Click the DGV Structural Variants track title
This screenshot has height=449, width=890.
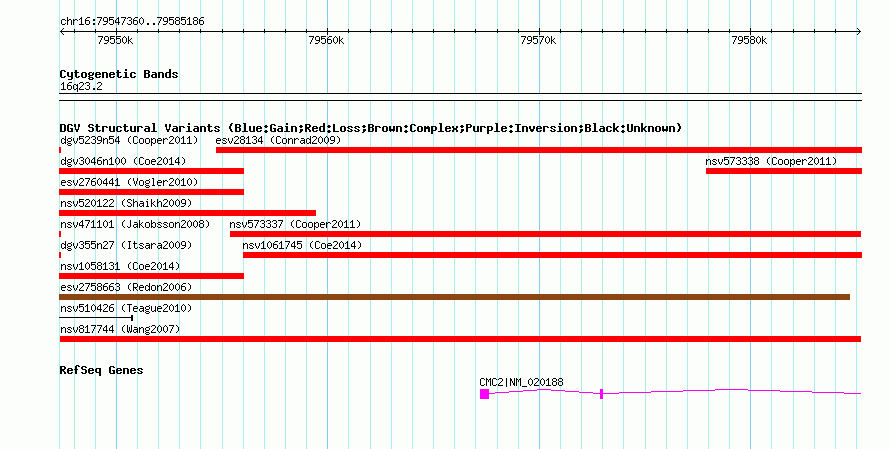coord(371,128)
